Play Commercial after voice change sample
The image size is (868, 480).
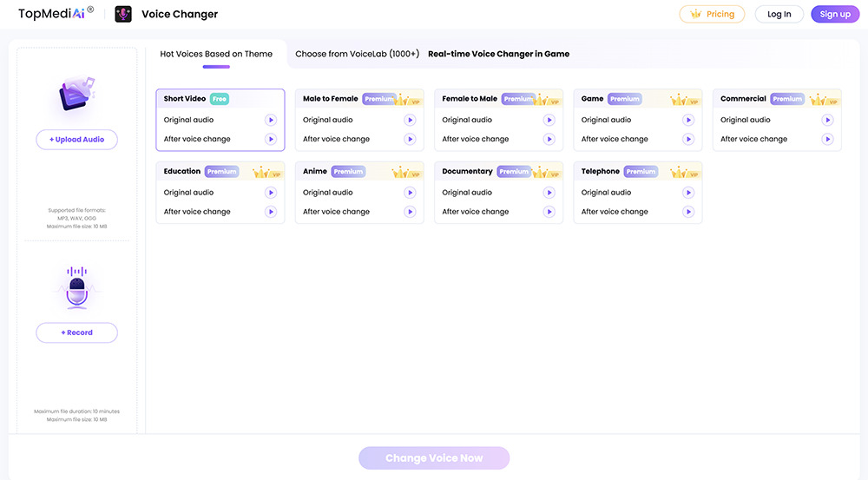[827, 139]
